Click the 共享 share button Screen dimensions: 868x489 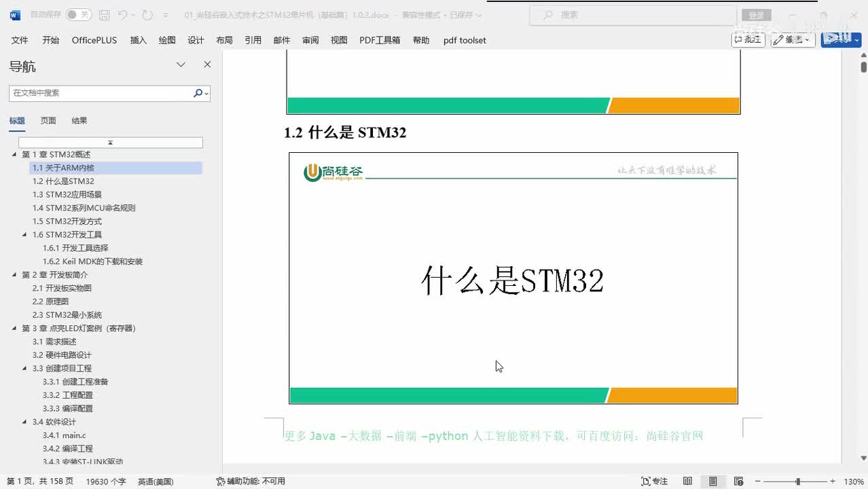tap(841, 39)
